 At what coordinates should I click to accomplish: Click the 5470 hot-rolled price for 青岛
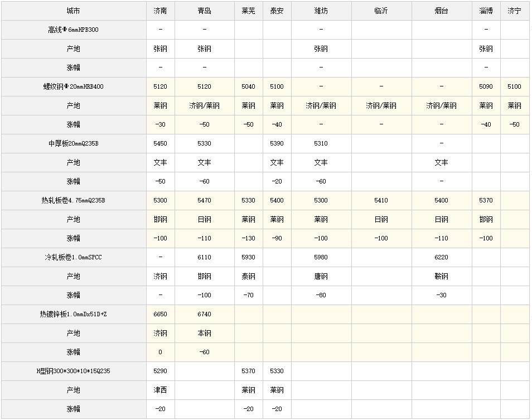point(205,200)
